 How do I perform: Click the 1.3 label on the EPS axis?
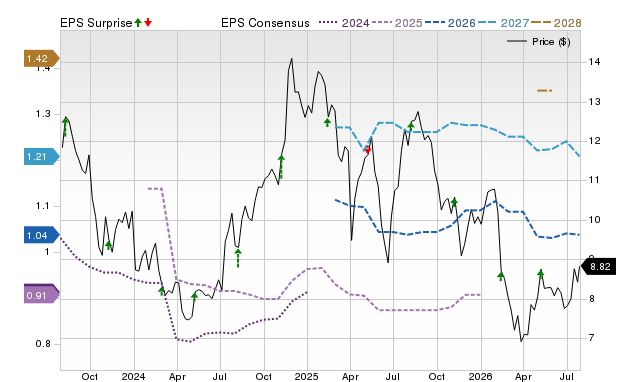[43, 114]
